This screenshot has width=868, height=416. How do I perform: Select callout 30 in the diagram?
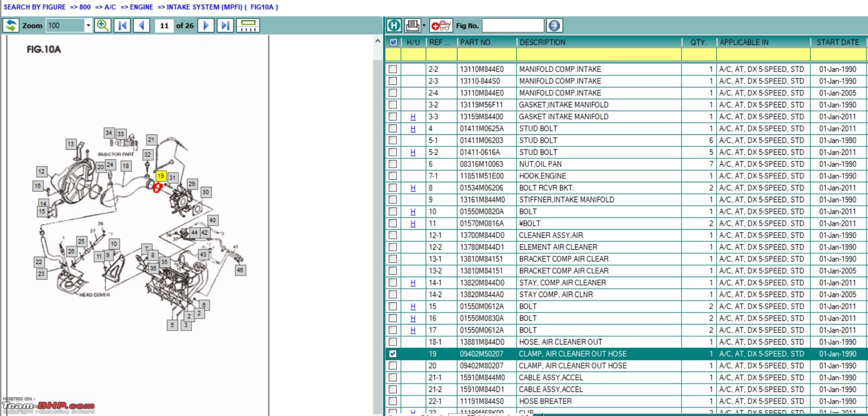click(205, 192)
